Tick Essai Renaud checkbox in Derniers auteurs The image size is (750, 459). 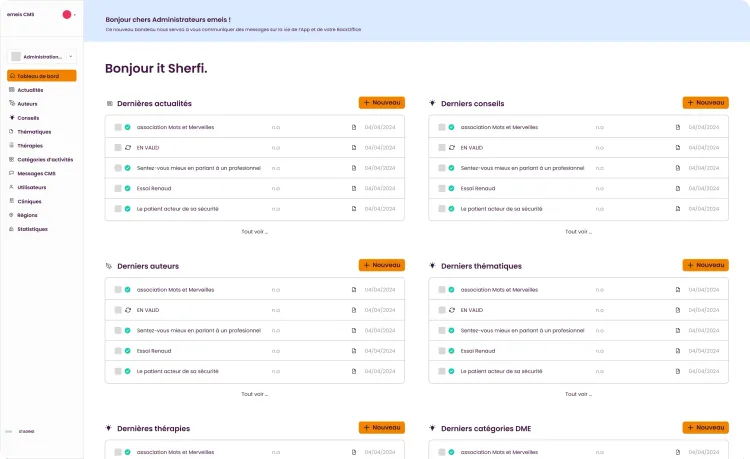click(118, 351)
